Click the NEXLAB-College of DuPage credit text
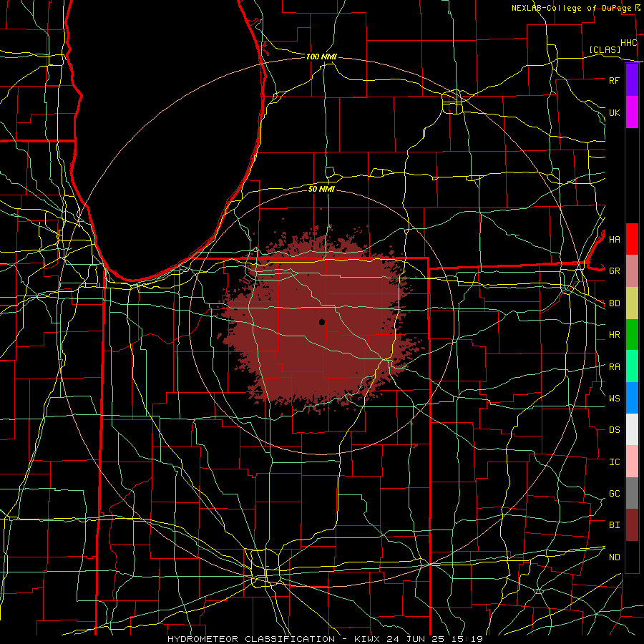This screenshot has width=644, height=644. coord(572,8)
